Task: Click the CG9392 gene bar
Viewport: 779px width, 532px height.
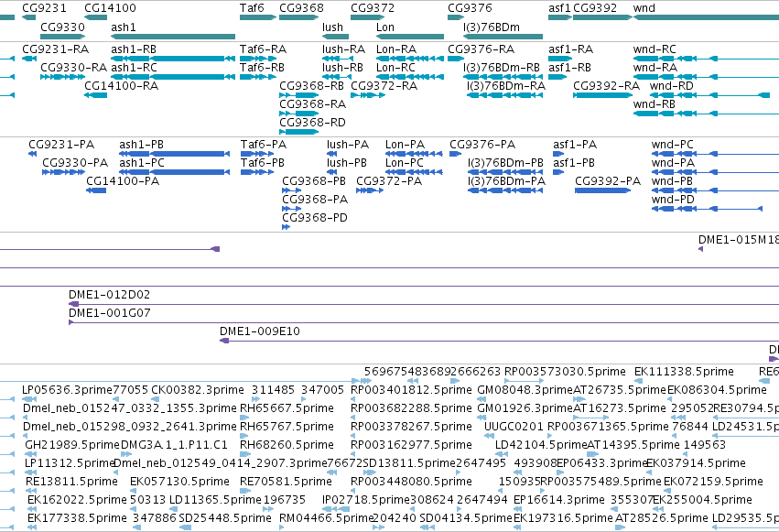Action: (602, 17)
